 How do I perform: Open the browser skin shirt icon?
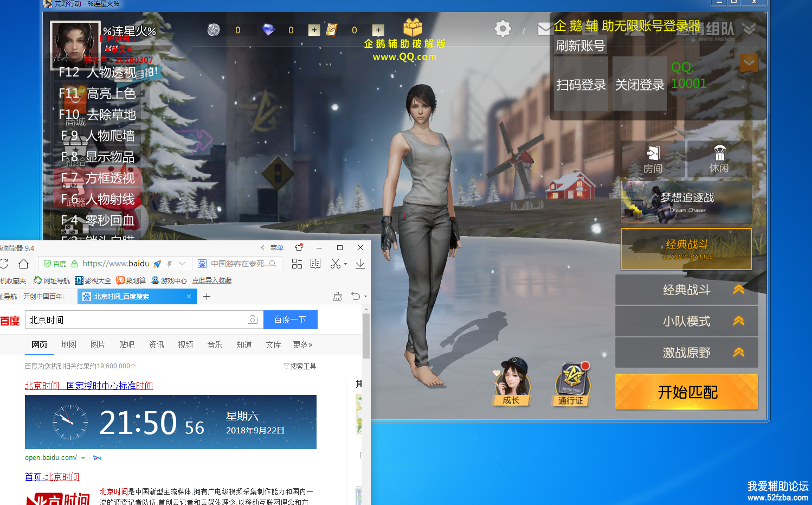tap(299, 247)
